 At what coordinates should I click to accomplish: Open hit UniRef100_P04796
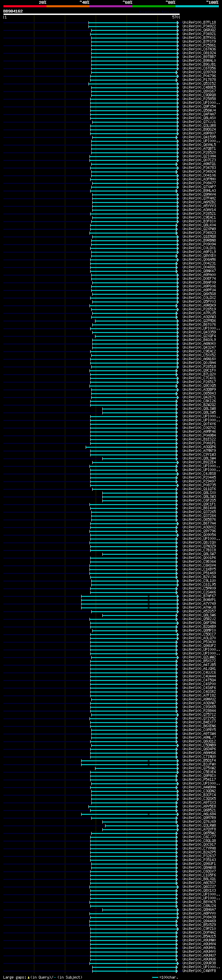point(199,76)
